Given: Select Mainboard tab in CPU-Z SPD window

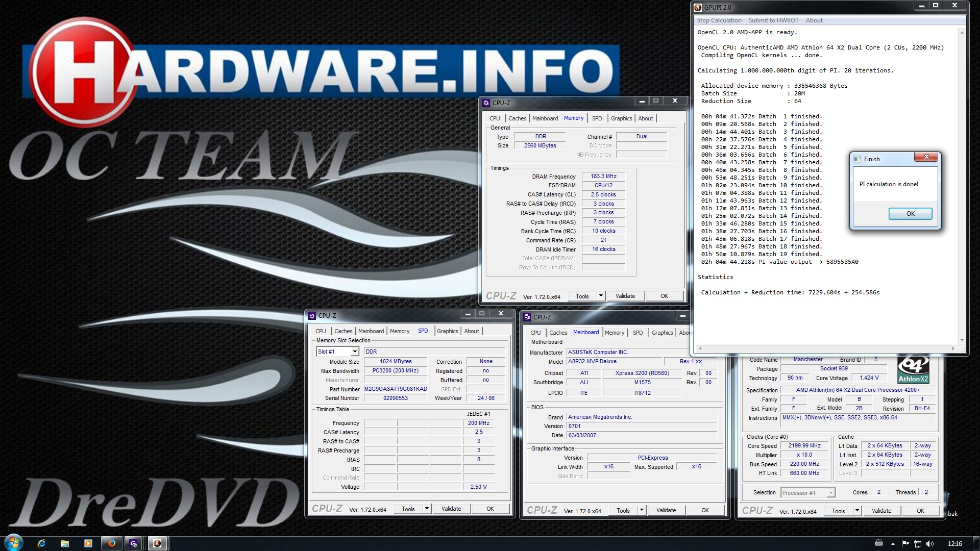Looking at the screenshot, I should (x=371, y=331).
